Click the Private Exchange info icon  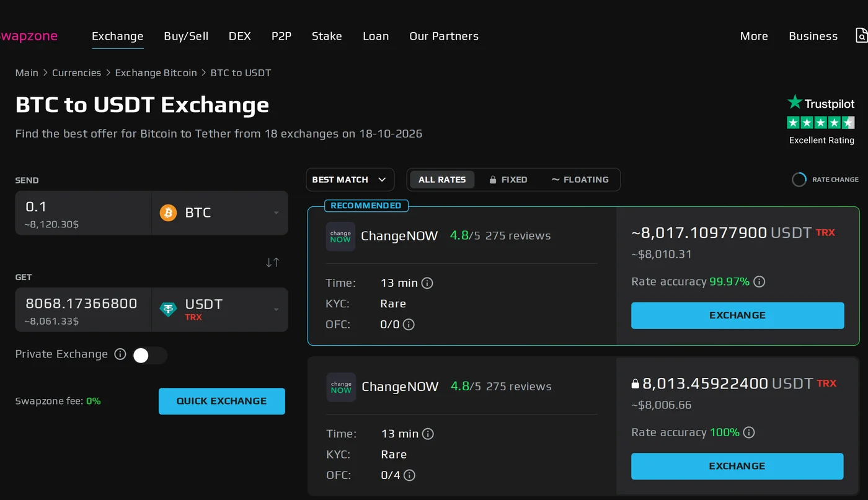click(x=120, y=354)
